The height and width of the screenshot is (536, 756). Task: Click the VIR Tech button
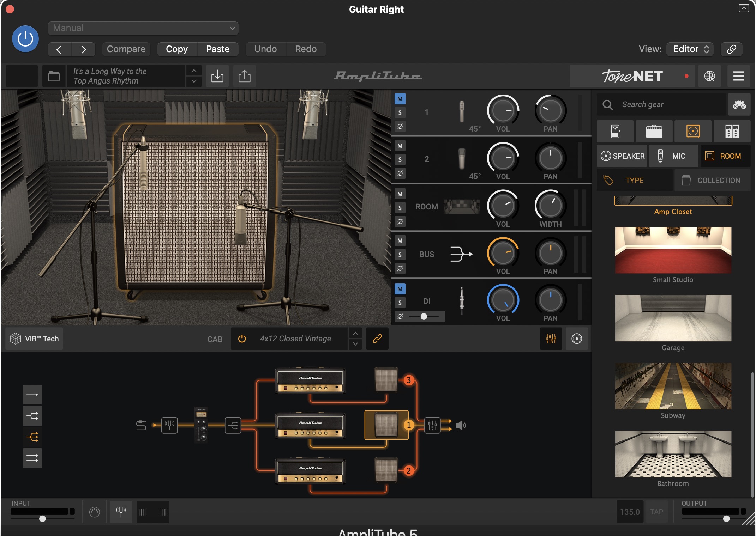click(x=34, y=339)
